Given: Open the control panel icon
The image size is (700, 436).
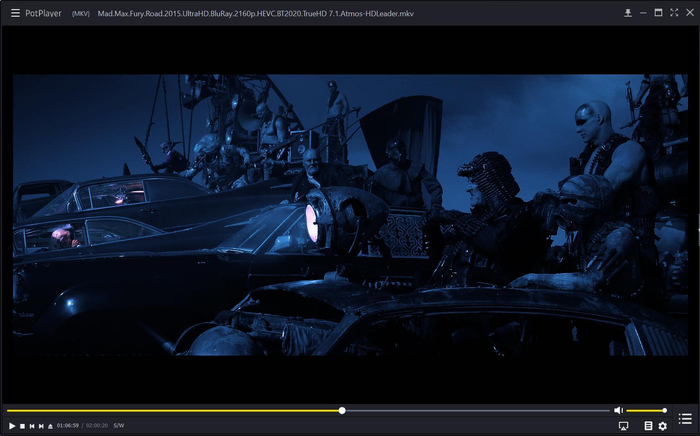Looking at the screenshot, I should tap(649, 426).
